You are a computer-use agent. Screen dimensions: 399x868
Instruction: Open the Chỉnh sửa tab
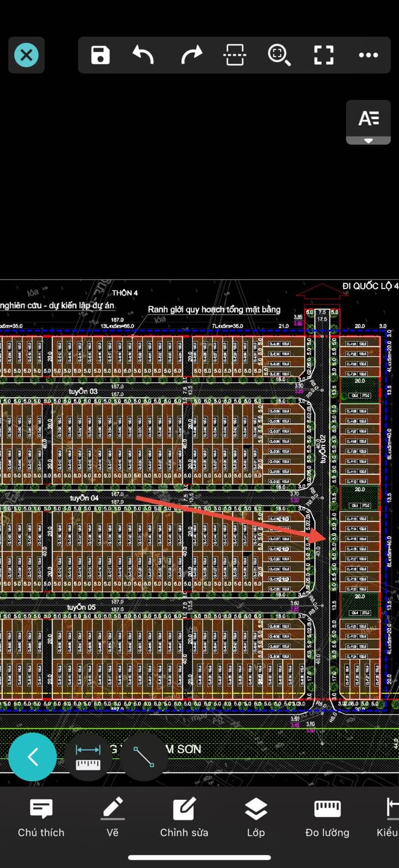coord(184,818)
